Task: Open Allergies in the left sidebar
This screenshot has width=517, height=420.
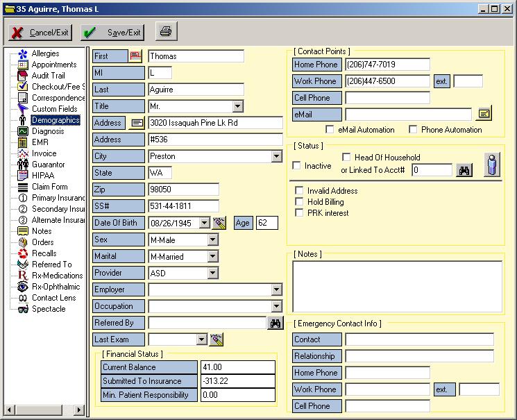Action: (x=45, y=53)
